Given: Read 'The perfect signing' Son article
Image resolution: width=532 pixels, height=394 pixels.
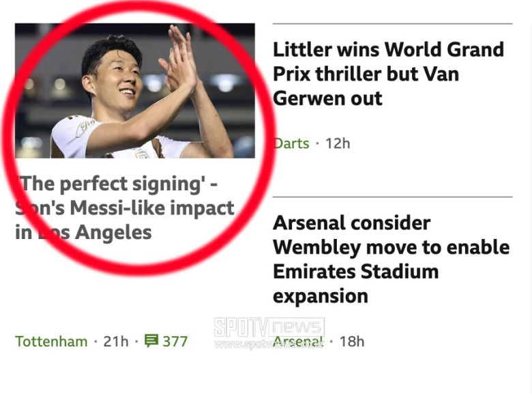Looking at the screenshot, I should [x=116, y=184].
